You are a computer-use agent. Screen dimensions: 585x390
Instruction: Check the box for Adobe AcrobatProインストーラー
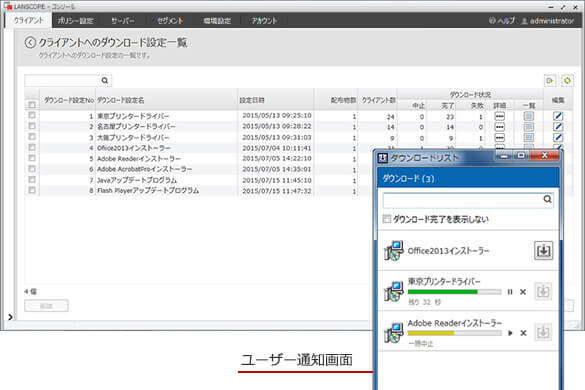[32, 169]
